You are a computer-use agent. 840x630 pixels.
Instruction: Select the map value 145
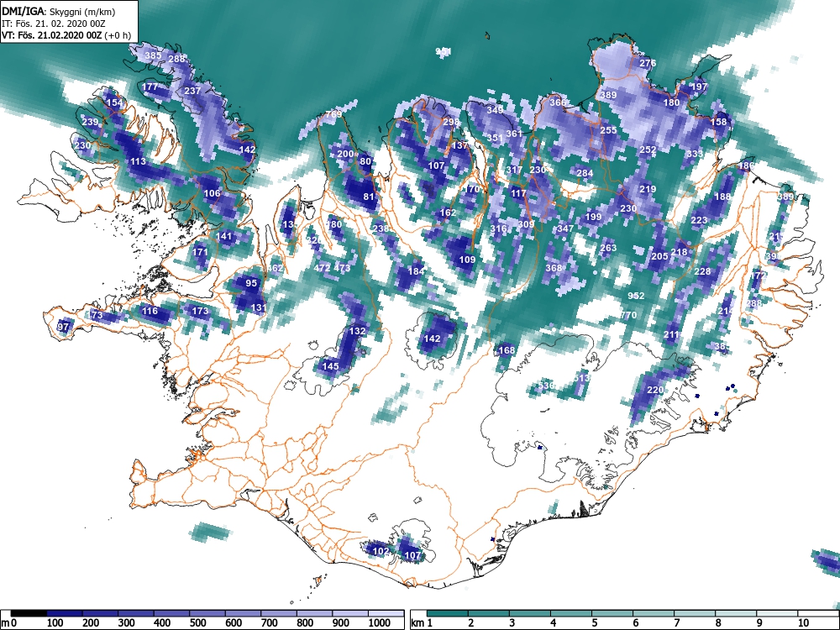click(330, 366)
